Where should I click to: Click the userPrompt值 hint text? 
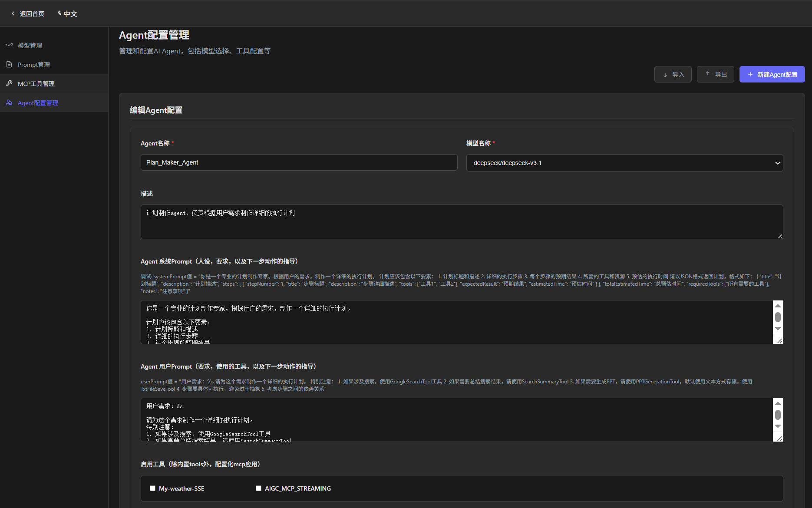click(x=446, y=385)
